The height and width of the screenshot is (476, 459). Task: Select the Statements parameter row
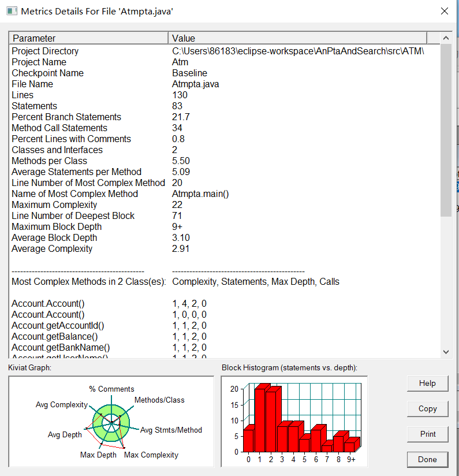click(225, 106)
